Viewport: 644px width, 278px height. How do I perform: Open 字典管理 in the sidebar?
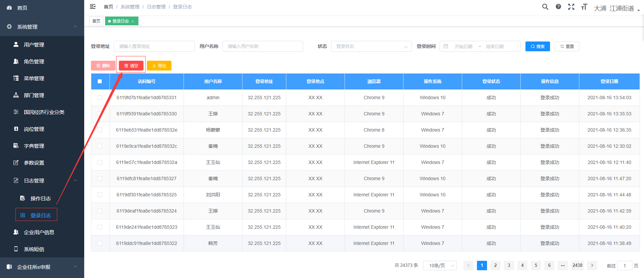[x=34, y=146]
